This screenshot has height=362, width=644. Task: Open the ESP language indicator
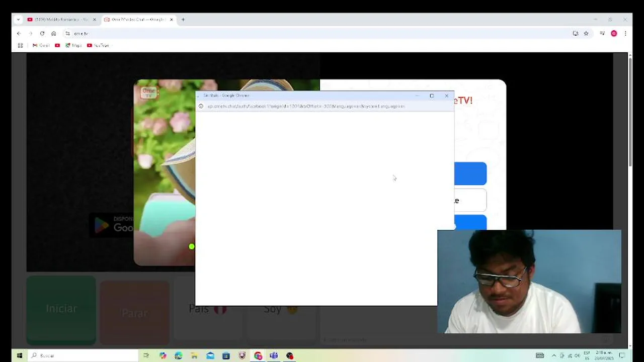(587, 355)
